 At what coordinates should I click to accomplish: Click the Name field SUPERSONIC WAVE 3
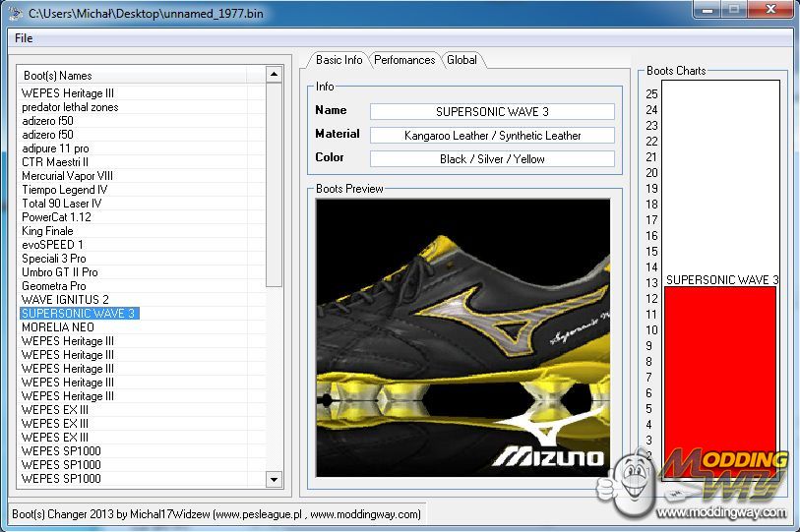pyautogui.click(x=492, y=112)
